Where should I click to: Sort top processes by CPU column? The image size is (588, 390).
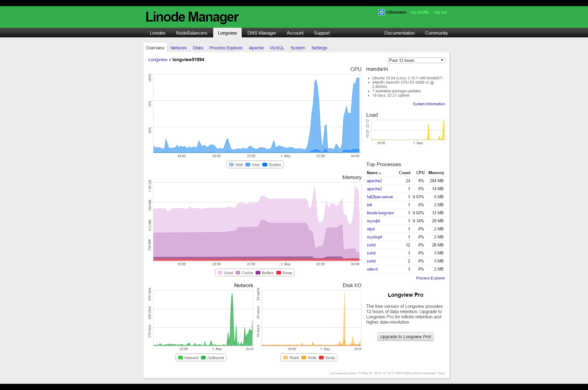click(x=420, y=173)
